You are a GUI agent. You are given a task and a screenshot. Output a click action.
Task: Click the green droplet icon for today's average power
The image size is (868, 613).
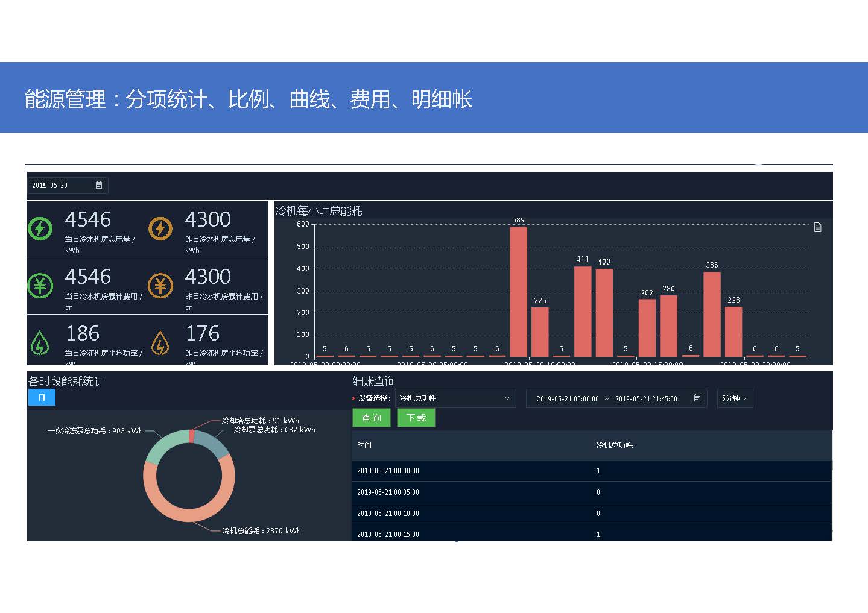40,344
